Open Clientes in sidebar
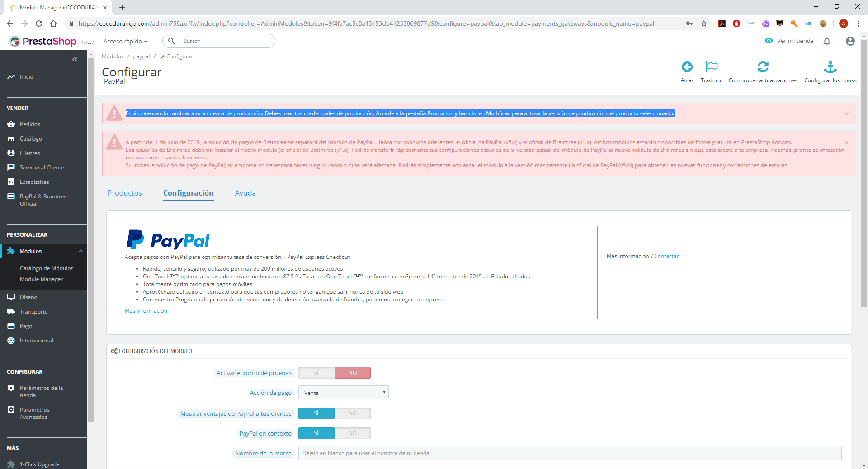 coord(30,153)
